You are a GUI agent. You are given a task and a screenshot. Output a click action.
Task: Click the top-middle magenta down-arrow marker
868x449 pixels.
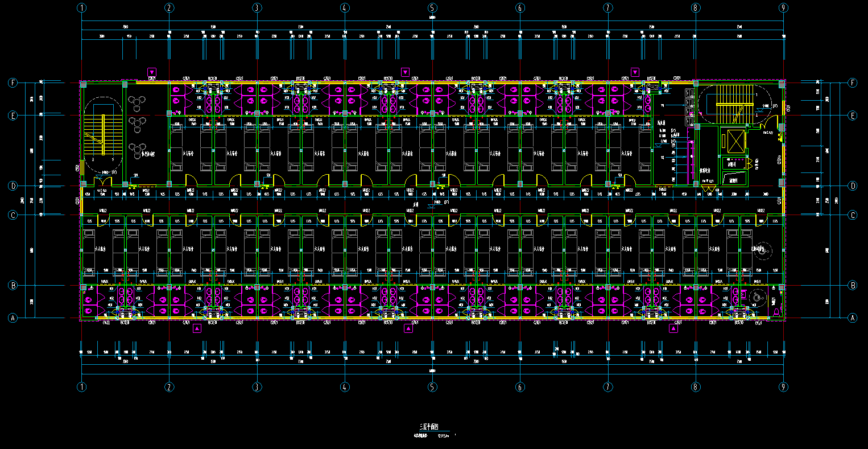[x=405, y=72]
